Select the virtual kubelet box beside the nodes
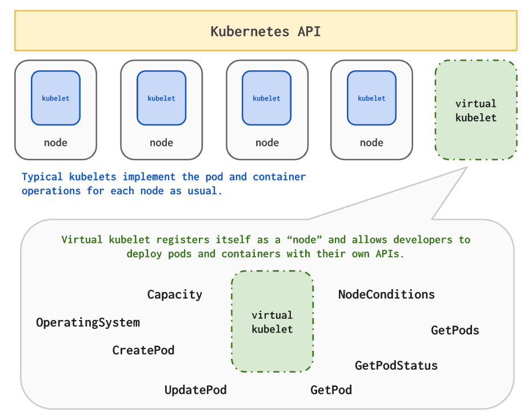The height and width of the screenshot is (416, 532). tap(476, 110)
